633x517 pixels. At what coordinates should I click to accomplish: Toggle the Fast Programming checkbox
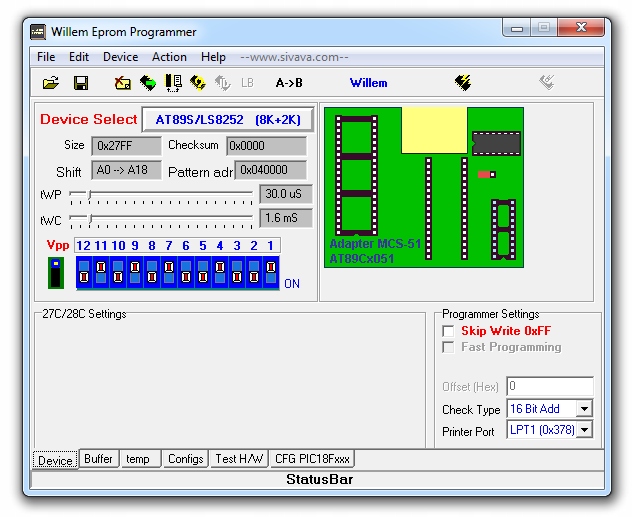coord(448,347)
